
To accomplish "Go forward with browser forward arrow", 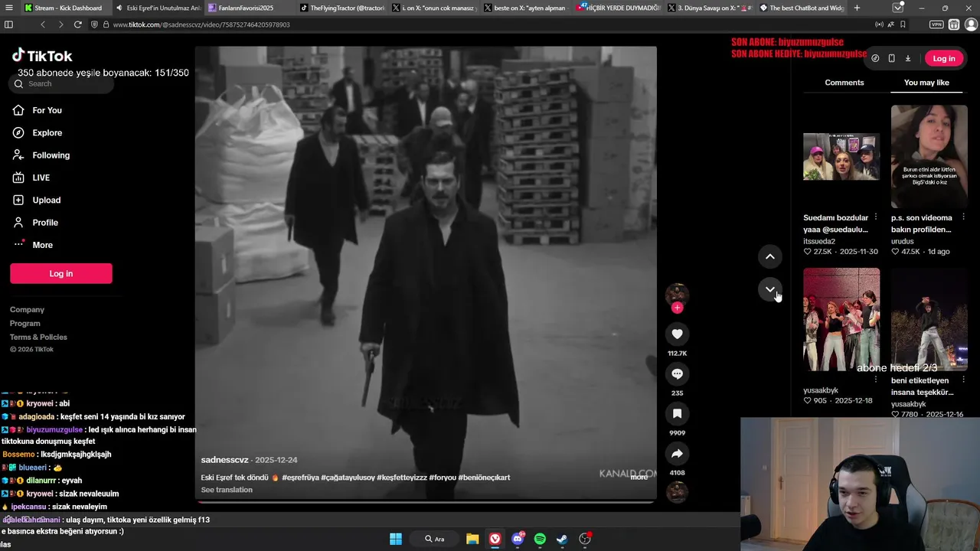I will coord(60,24).
